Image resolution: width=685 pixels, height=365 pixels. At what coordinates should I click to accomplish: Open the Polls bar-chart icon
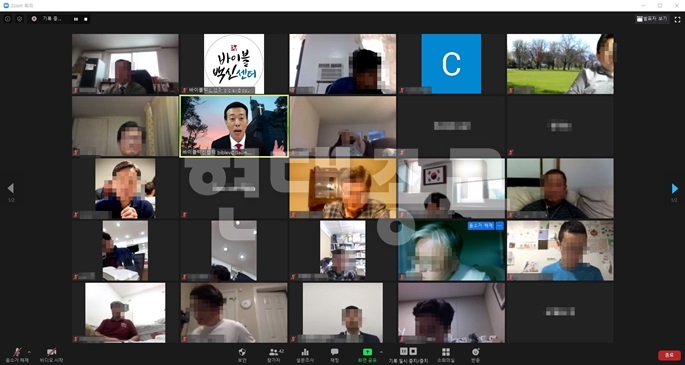tap(305, 355)
